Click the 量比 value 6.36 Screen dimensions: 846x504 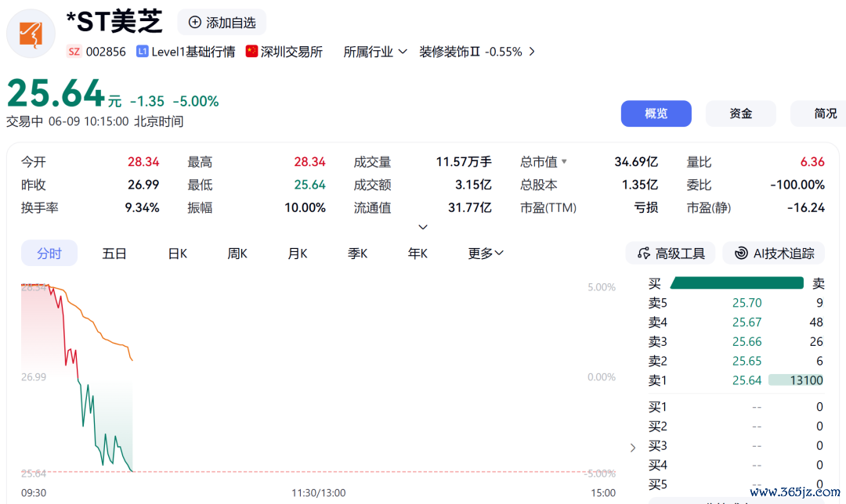[812, 162]
